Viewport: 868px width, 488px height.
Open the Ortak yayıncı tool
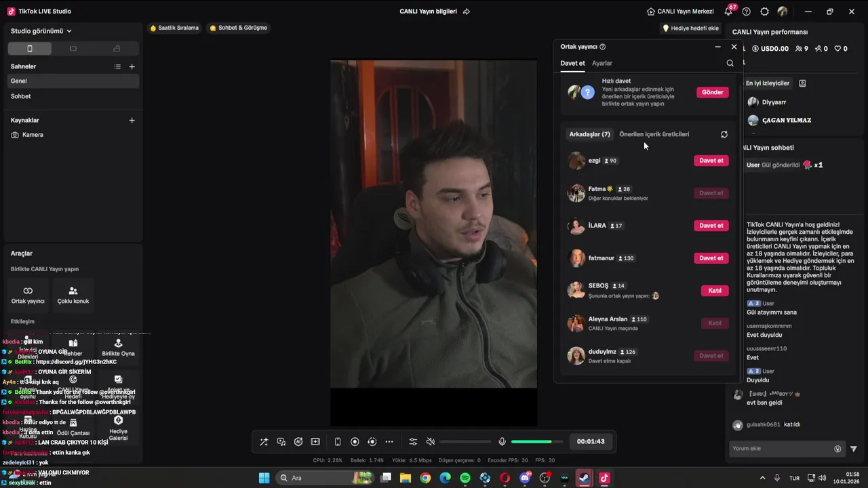pos(28,295)
